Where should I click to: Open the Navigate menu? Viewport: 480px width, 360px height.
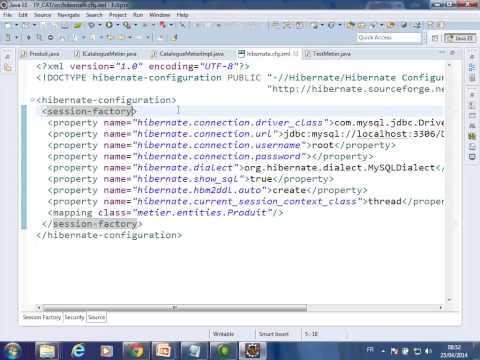68,15
